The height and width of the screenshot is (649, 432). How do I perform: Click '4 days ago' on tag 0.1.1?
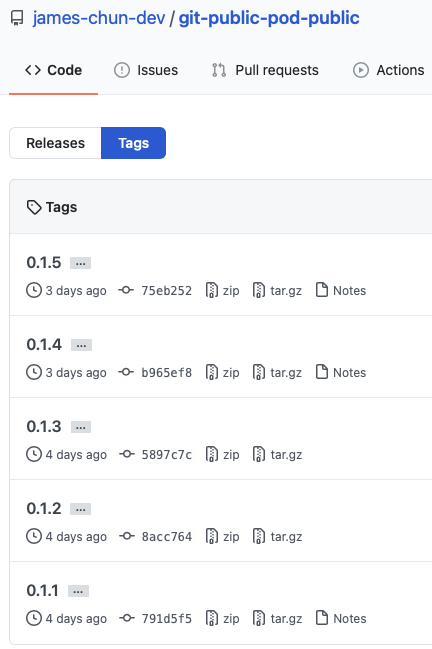click(x=76, y=618)
